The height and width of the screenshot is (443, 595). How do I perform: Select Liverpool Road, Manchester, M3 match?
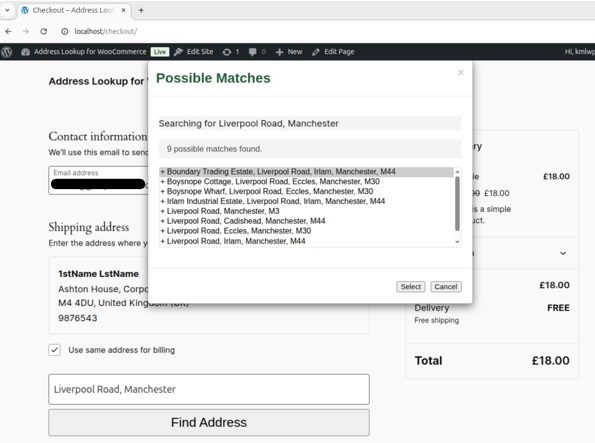point(307,211)
